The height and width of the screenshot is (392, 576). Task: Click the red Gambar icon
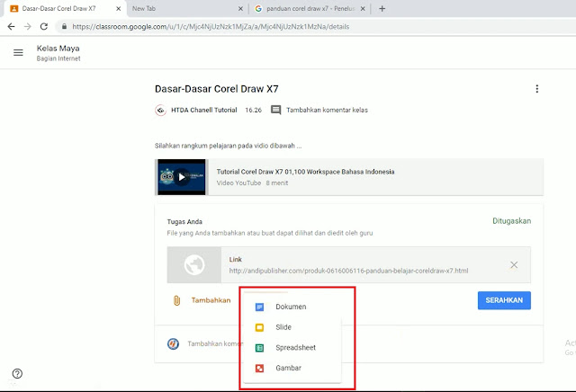point(259,368)
